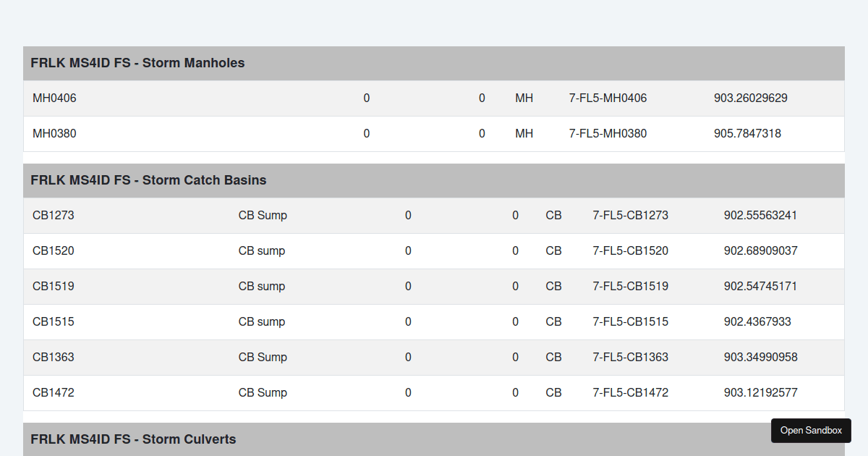Select the CB1515 catch basin row
Image resolution: width=868 pixels, height=456 pixels.
tap(54, 322)
